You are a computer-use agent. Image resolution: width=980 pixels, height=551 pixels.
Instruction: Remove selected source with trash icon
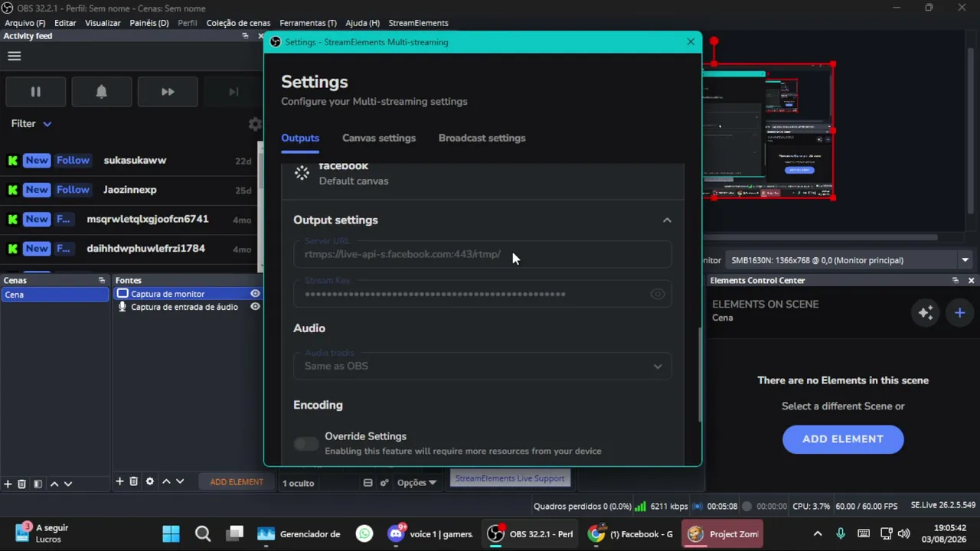[133, 481]
